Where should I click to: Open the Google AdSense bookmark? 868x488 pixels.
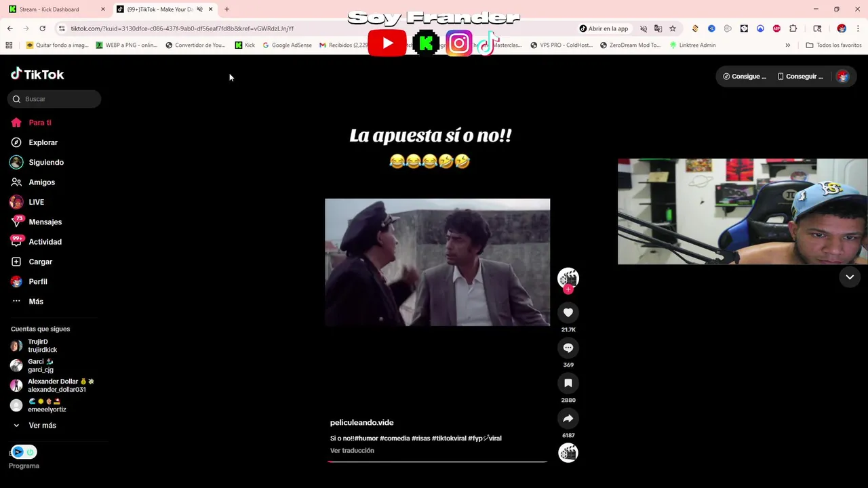tap(288, 45)
